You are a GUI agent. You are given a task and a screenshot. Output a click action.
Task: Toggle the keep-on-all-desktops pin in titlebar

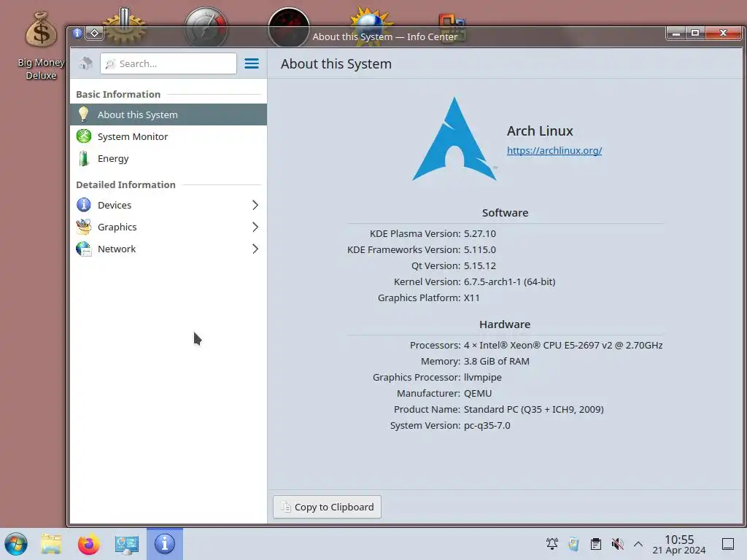coord(94,33)
